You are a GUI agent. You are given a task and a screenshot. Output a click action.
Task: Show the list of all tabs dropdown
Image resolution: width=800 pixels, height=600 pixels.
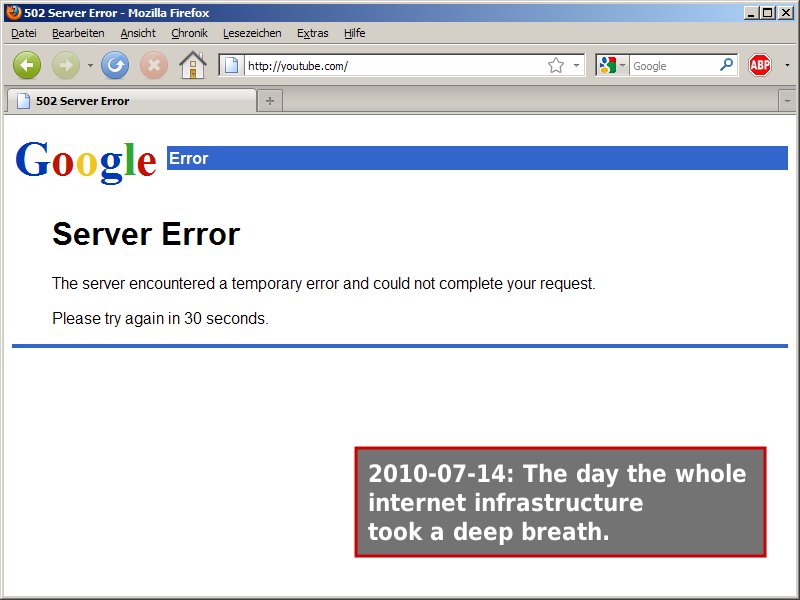787,101
